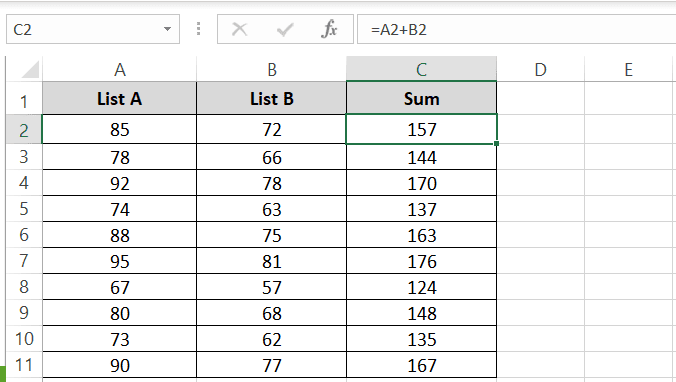Image resolution: width=676 pixels, height=382 pixels.
Task: Select column D header
Action: click(541, 69)
